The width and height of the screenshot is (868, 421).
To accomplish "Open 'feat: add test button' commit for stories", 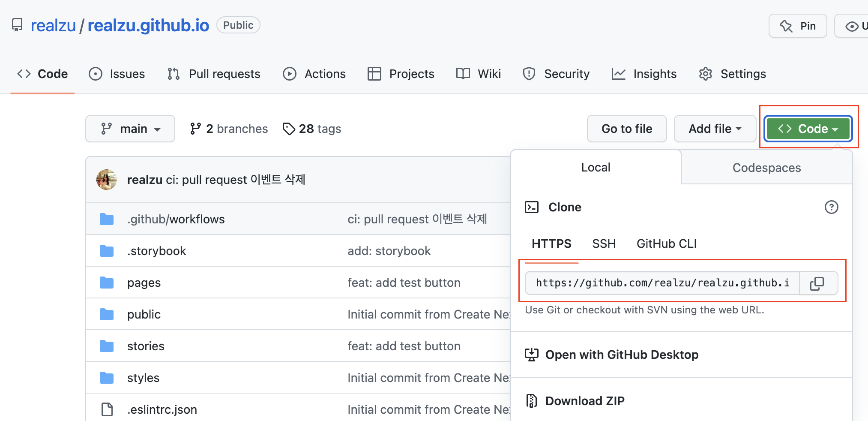I will click(x=404, y=346).
